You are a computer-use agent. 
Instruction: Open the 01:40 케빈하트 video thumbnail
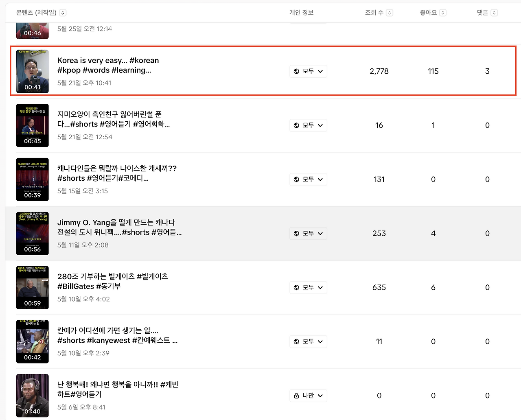point(33,396)
